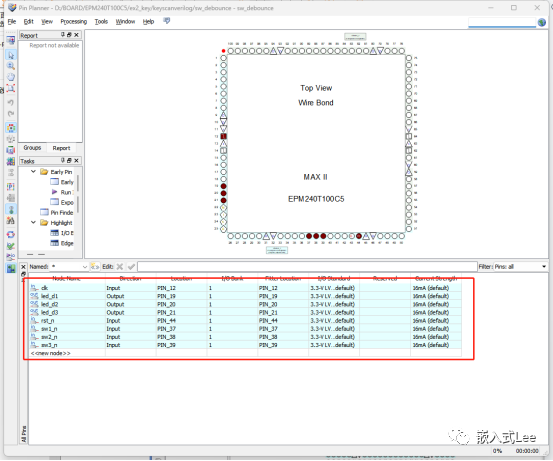This screenshot has width=553, height=461.
Task: Select the led_d3 node name
Action: (x=49, y=313)
